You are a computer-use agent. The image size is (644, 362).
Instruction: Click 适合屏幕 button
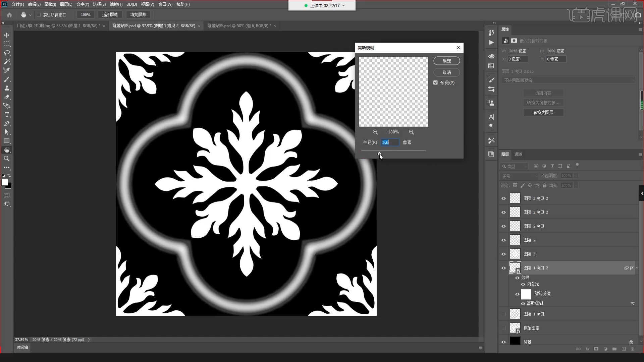point(110,15)
